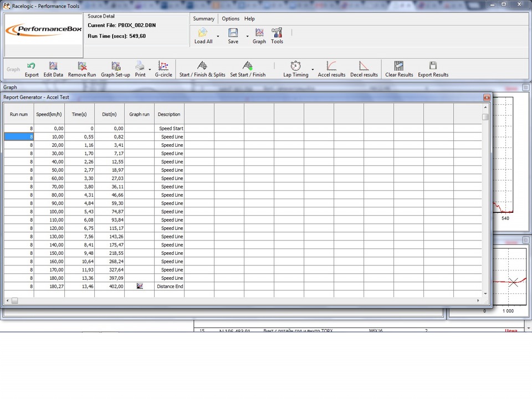Show Accel results

pos(331,66)
